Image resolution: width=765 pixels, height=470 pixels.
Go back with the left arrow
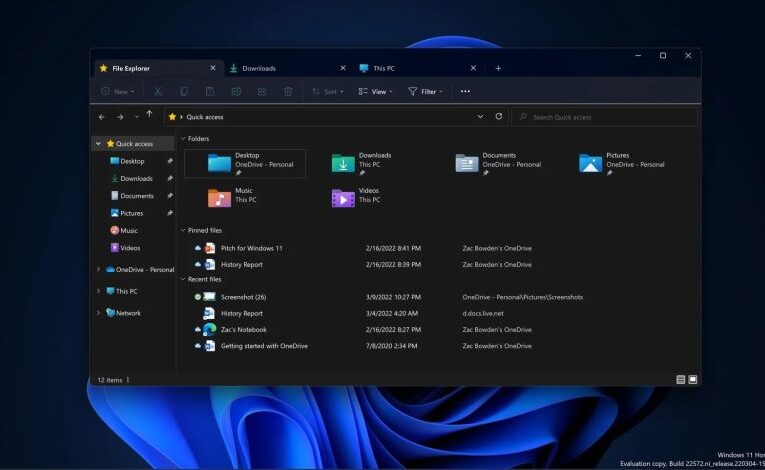tap(101, 117)
